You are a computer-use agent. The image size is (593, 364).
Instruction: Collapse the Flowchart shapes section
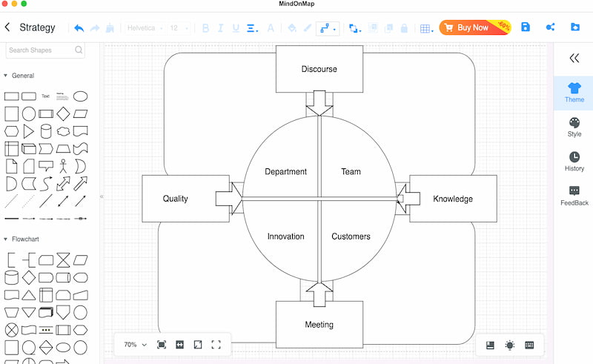point(5,239)
